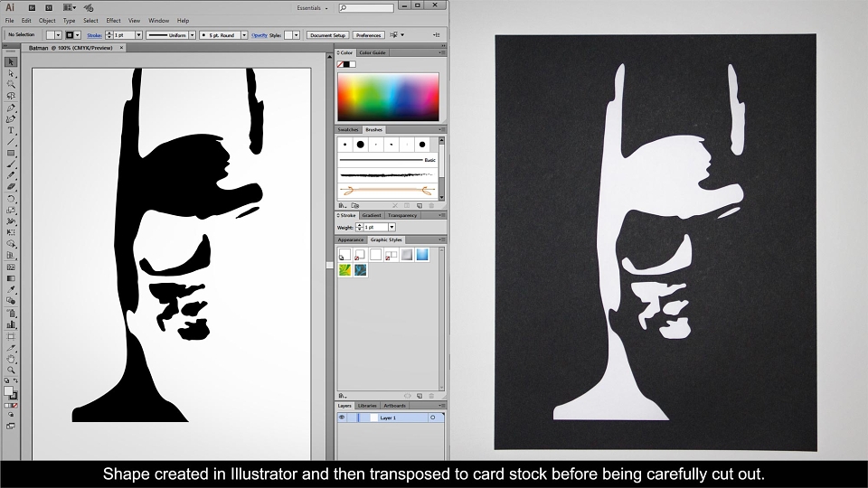Open the Stroke color dropdown in control bar
The width and height of the screenshot is (868, 488).
(78, 35)
